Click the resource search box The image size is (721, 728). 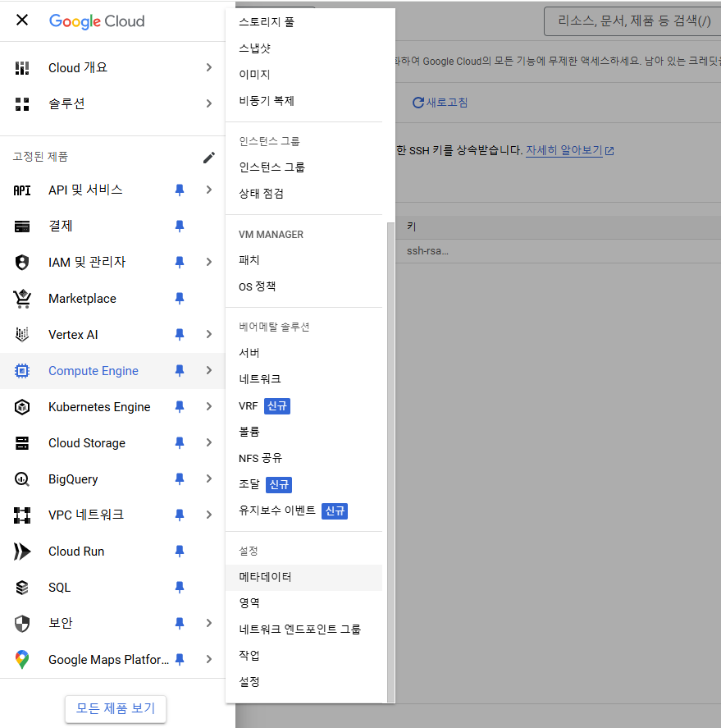tap(632, 21)
